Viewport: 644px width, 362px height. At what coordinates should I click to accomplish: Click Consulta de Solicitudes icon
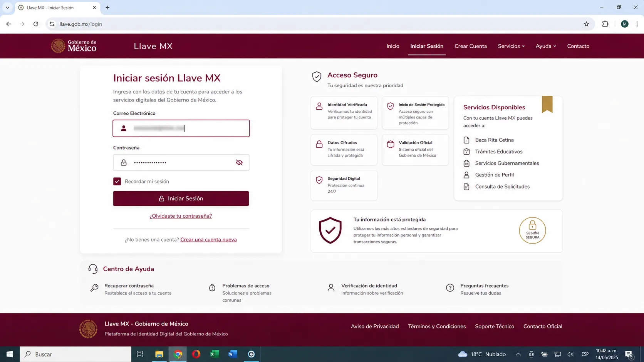(466, 187)
